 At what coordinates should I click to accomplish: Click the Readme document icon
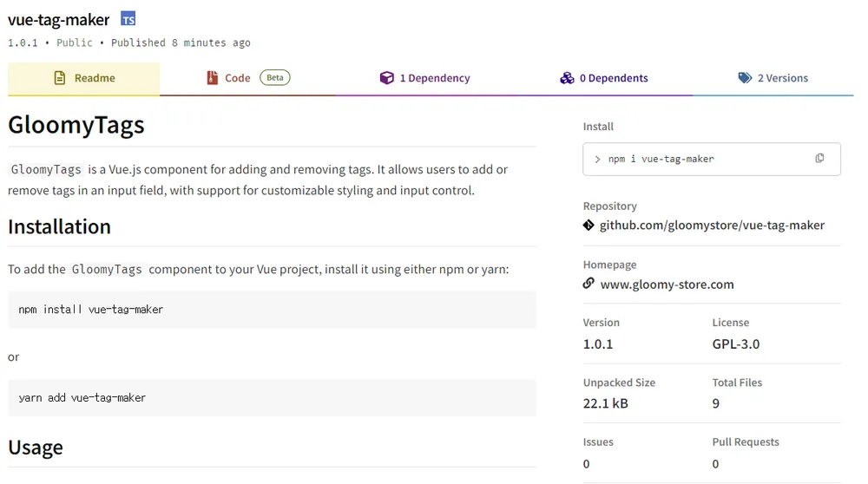coord(60,78)
